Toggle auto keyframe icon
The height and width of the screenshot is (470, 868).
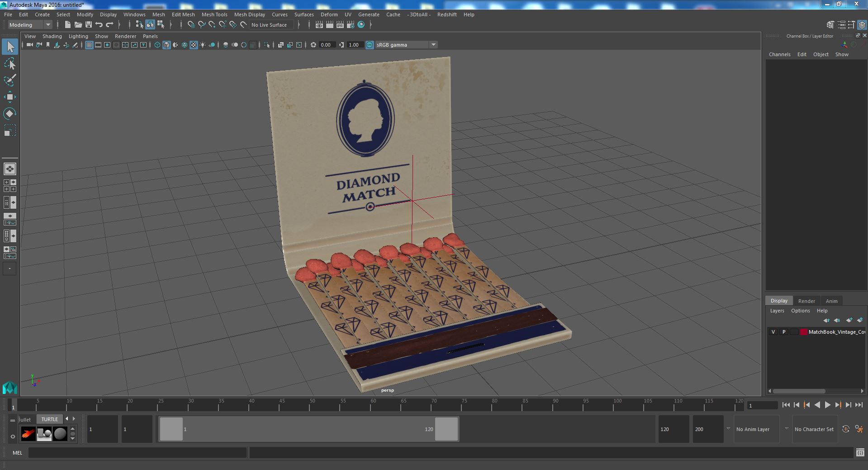(846, 429)
